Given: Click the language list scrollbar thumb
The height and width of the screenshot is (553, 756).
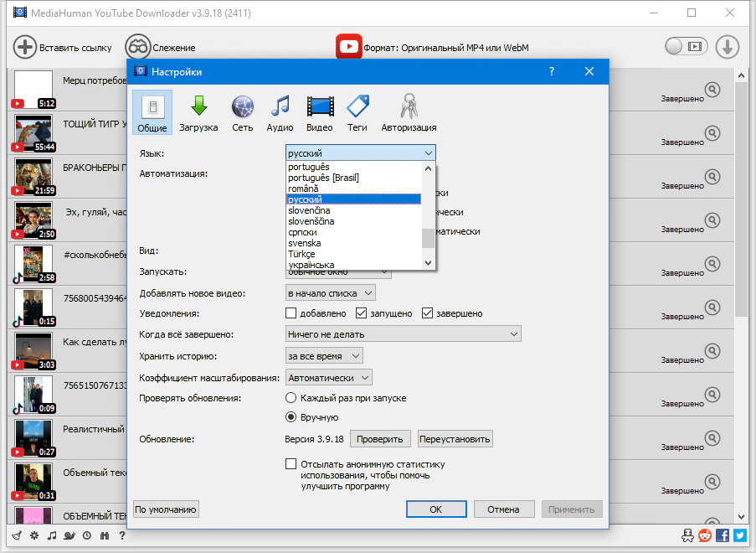Looking at the screenshot, I should 428,238.
